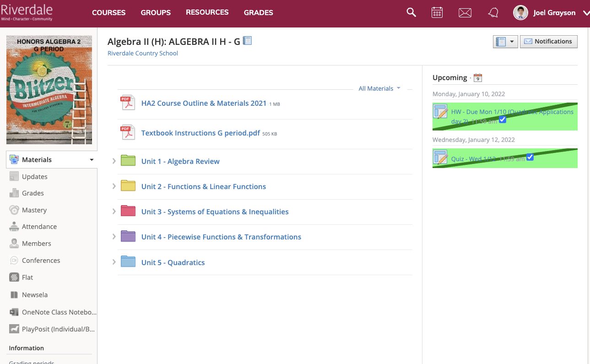
Task: Open the GRADES menu
Action: tap(258, 13)
